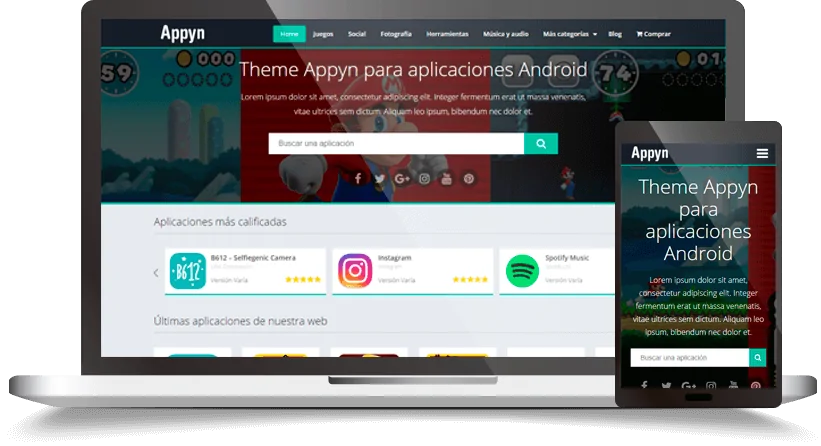The image size is (821, 446).
Task: Click the YouTube icon in the laptop hero banner
Action: pyautogui.click(x=447, y=179)
